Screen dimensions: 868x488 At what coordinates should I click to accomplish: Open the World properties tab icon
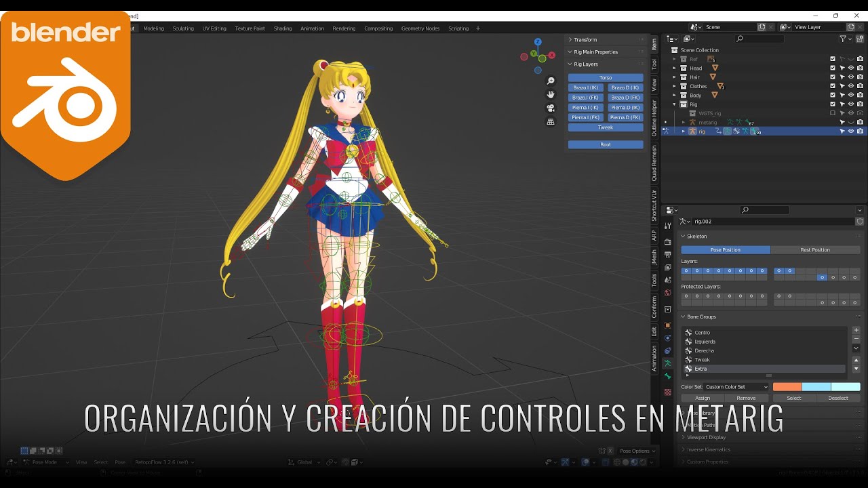[668, 293]
